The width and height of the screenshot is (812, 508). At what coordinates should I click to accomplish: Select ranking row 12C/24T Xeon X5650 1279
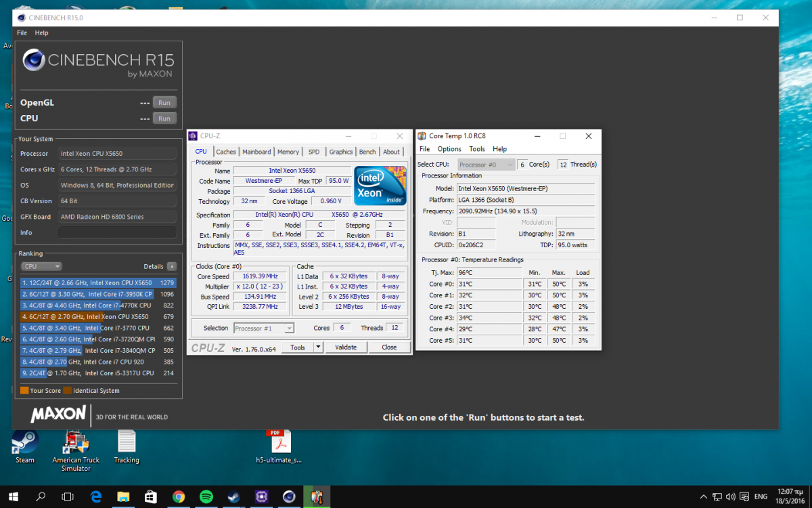[98, 282]
